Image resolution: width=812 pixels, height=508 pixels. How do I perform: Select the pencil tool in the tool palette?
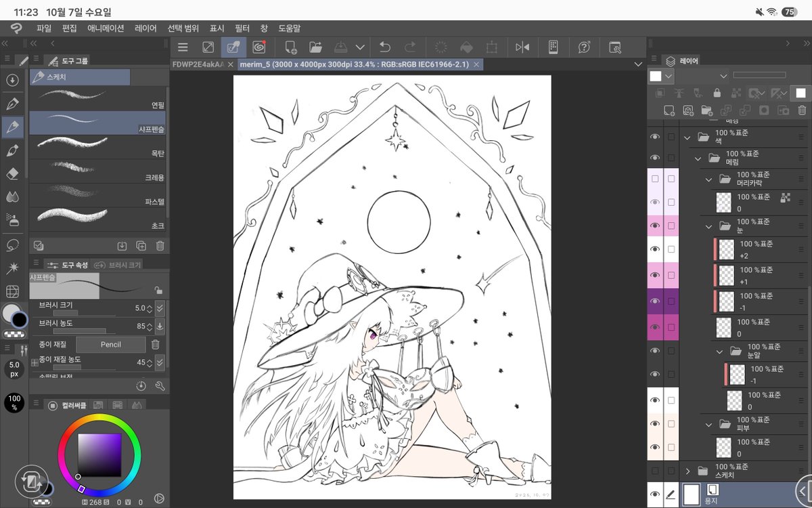point(12,127)
